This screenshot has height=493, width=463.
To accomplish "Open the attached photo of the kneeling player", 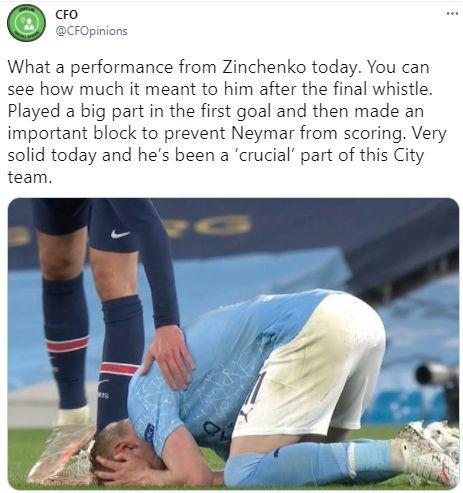I will (x=233, y=343).
